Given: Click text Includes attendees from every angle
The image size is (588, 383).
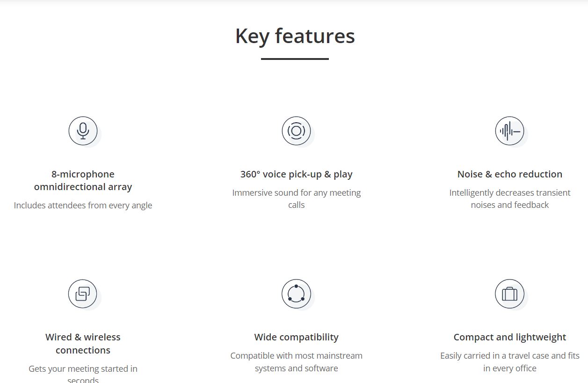Looking at the screenshot, I should coord(83,205).
